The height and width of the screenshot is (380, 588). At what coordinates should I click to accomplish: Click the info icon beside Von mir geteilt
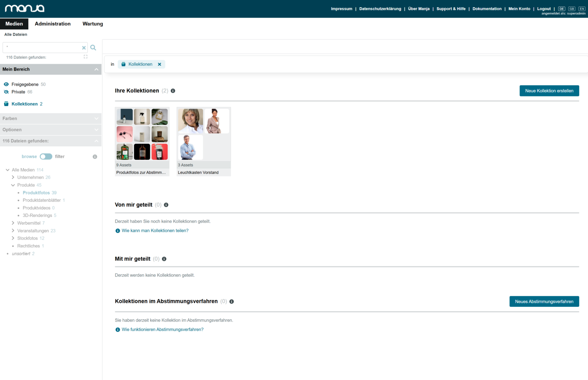tap(166, 205)
